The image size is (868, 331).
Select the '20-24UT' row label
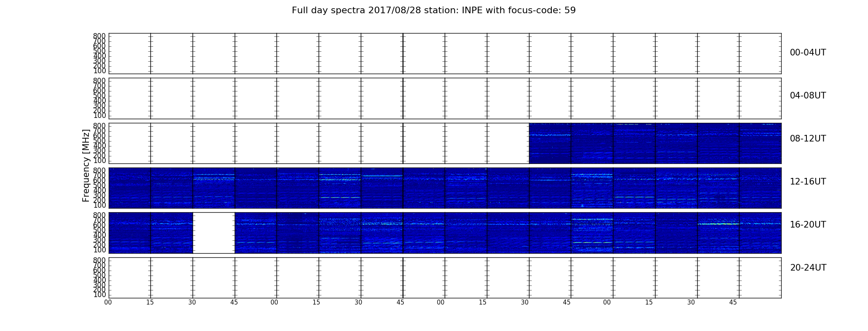click(x=808, y=268)
